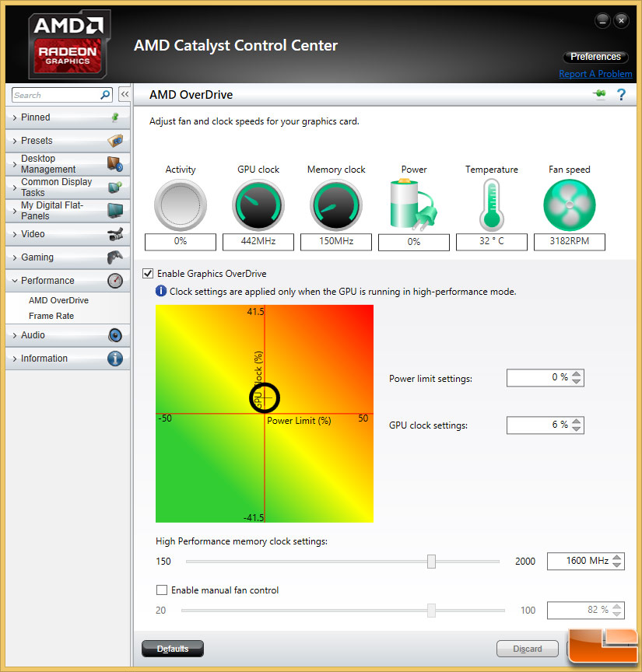This screenshot has width=642, height=672.
Task: Decrease the memory clock MHz value
Action: 616,565
